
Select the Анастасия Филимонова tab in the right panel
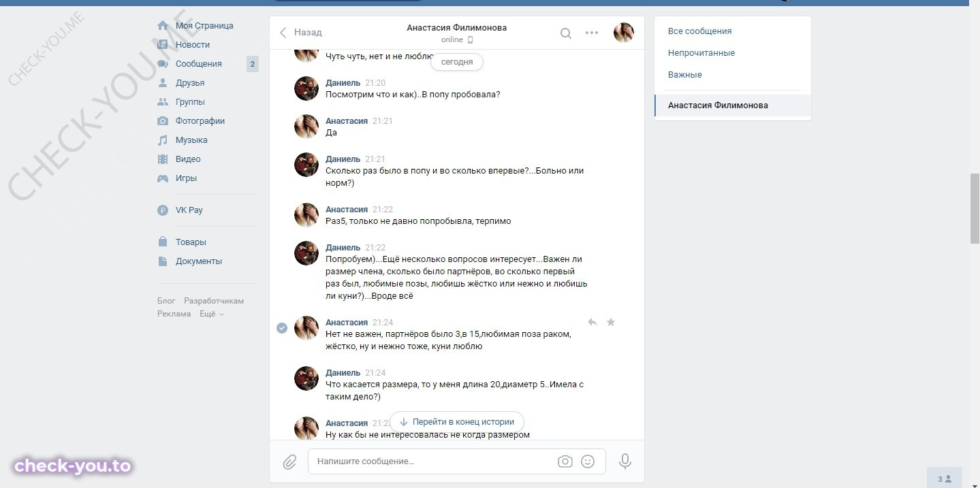tap(733, 105)
